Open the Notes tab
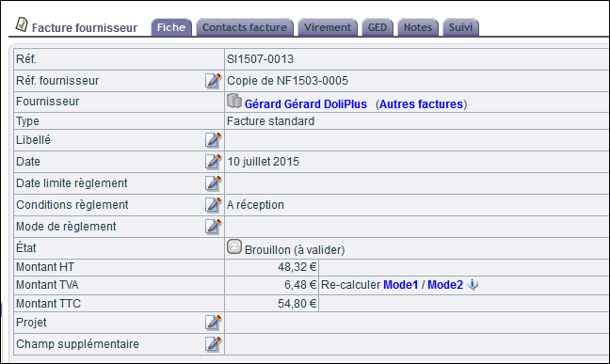The width and height of the screenshot is (610, 364). pos(418,27)
